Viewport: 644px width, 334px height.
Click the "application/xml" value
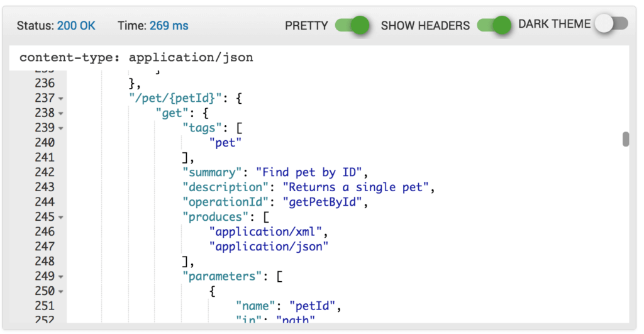pyautogui.click(x=265, y=231)
